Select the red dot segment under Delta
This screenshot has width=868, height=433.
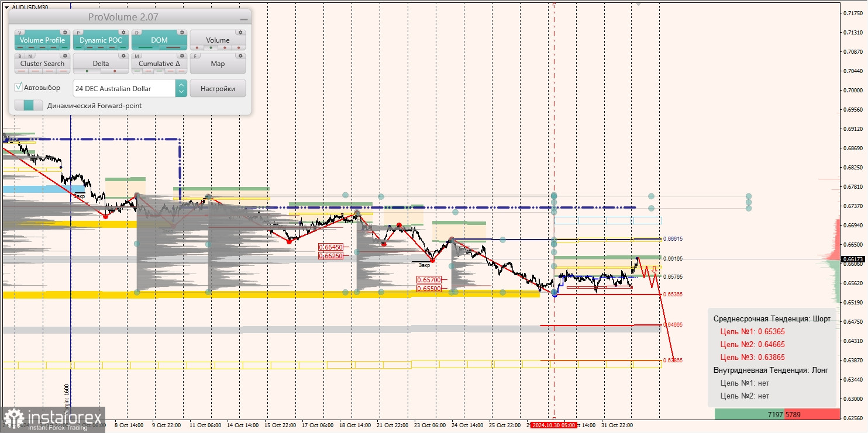pos(115,71)
